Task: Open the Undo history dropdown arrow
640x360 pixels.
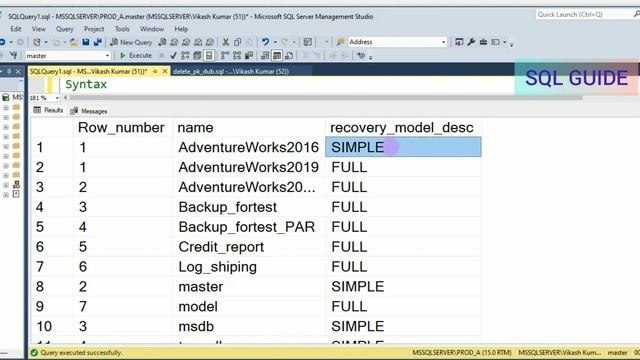Action: click(275, 42)
